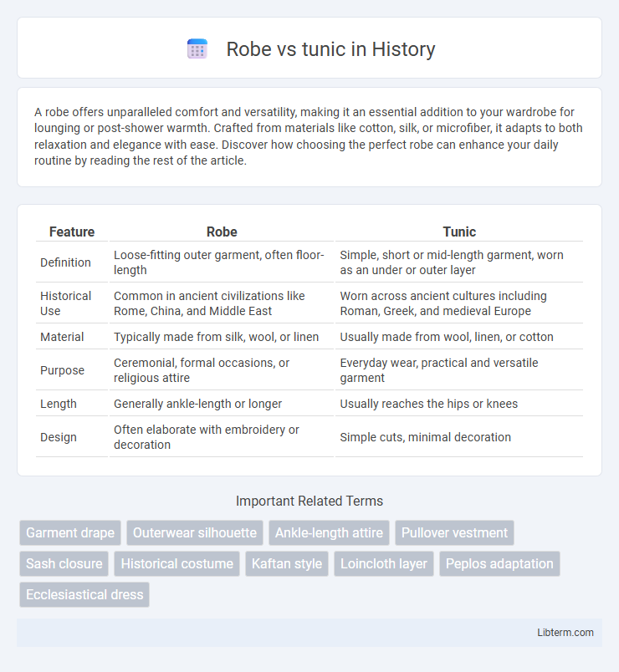The image size is (619, 672).
Task: Select the 'Material' row label
Action: tap(62, 337)
